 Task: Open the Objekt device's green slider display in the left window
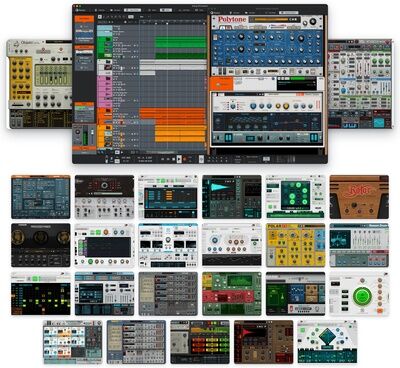tap(53, 75)
